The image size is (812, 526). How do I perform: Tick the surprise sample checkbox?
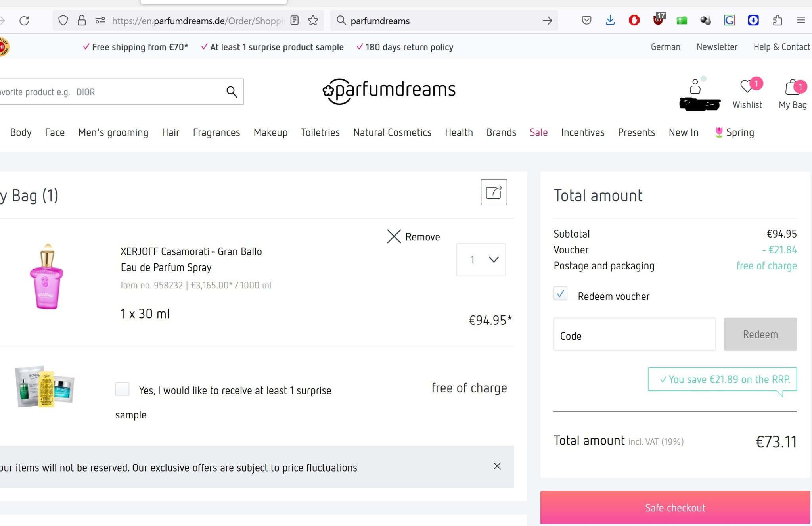click(123, 389)
